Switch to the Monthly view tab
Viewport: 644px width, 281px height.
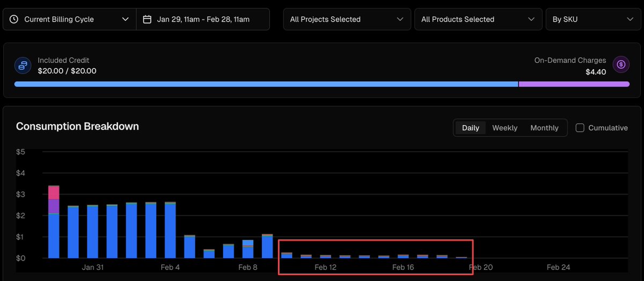(x=544, y=128)
